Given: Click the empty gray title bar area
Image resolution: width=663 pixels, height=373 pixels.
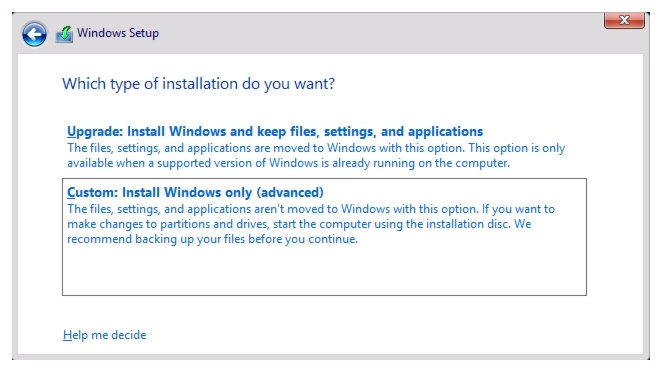Looking at the screenshot, I should (381, 34).
